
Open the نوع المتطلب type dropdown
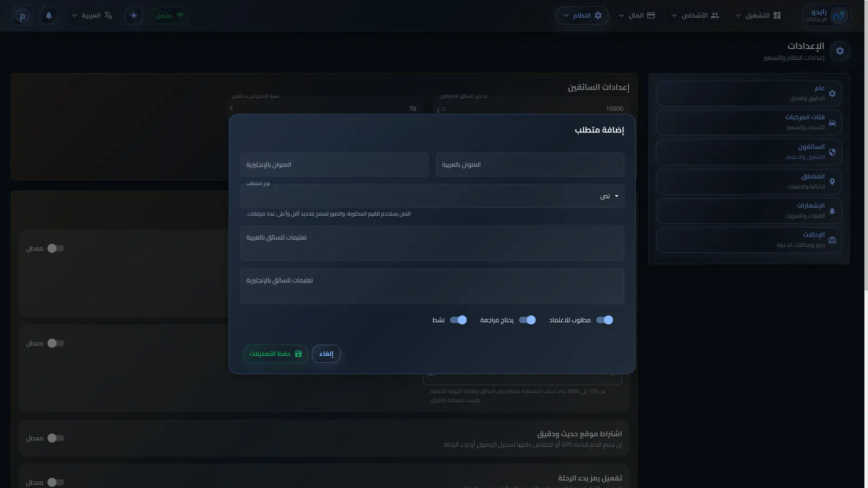click(x=432, y=196)
